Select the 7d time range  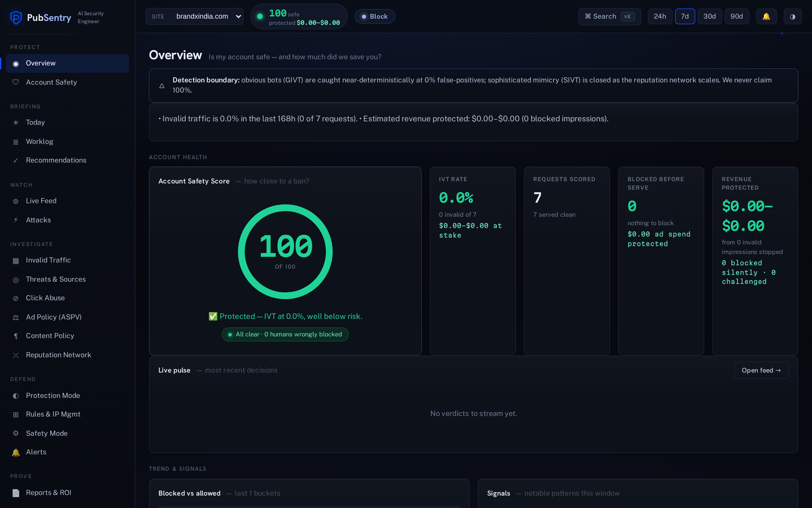coord(685,16)
